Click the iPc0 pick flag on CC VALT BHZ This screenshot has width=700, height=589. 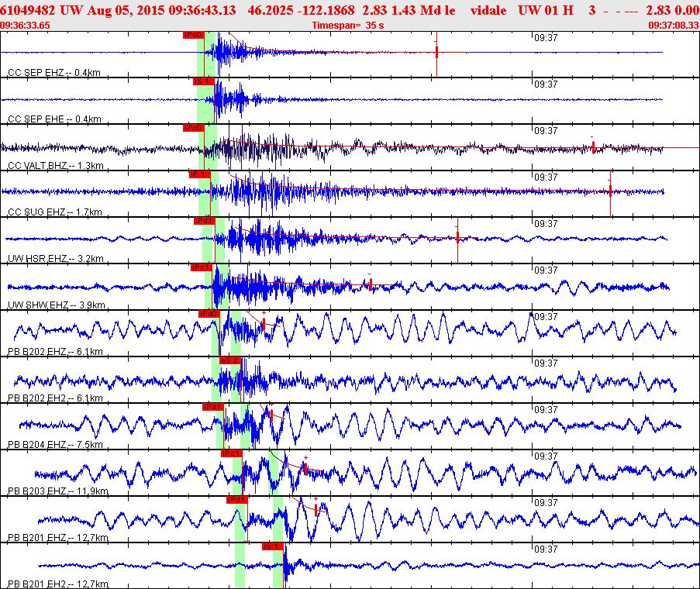tap(193, 128)
